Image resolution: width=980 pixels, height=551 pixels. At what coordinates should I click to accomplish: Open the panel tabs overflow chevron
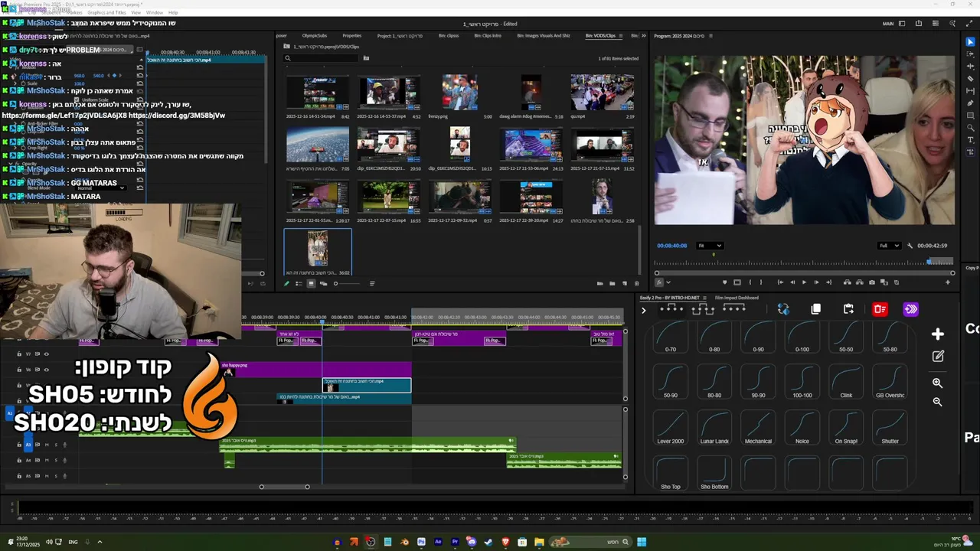click(x=643, y=35)
